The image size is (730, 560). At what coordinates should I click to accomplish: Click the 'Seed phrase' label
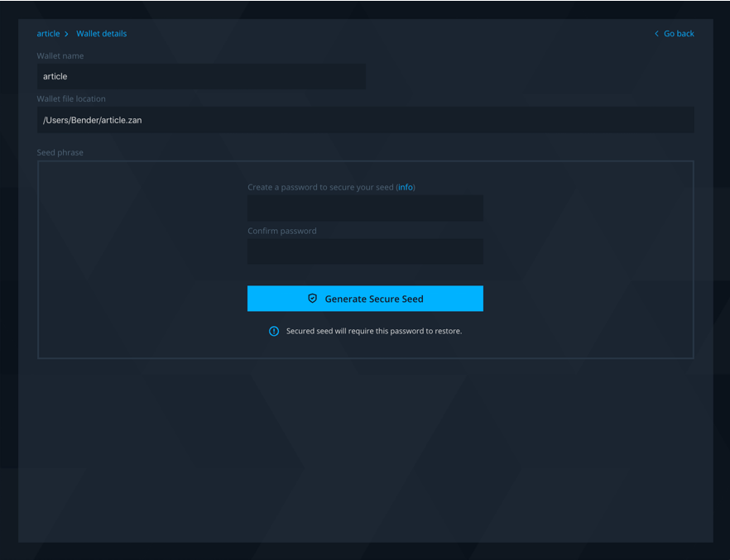pyautogui.click(x=60, y=152)
